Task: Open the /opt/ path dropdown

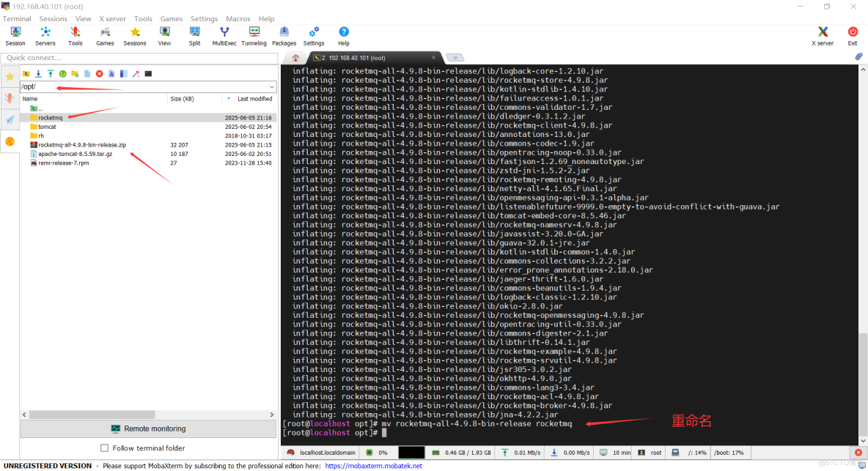Action: point(271,86)
